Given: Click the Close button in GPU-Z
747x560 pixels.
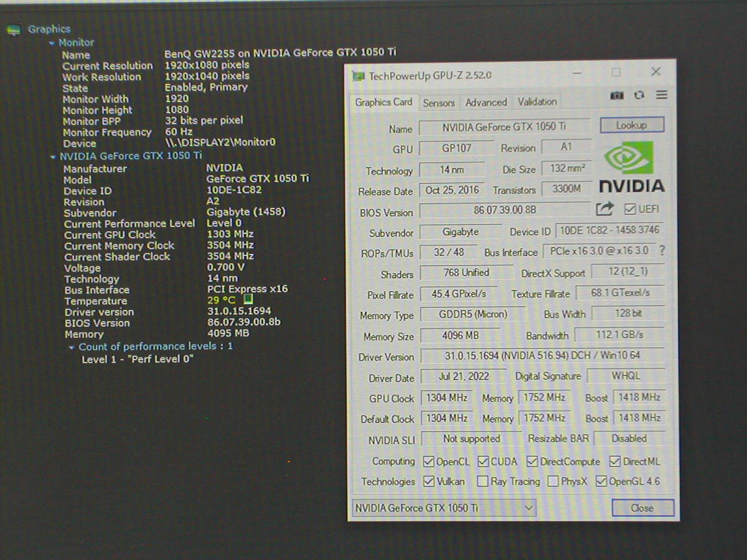Looking at the screenshot, I should pyautogui.click(x=642, y=508).
